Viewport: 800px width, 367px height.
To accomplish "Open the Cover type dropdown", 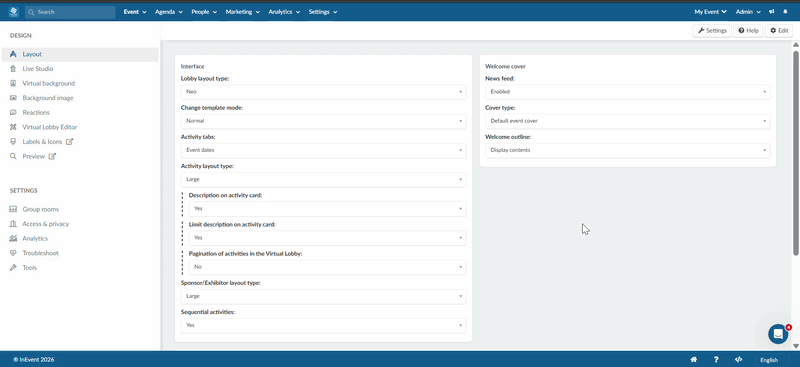I will [x=628, y=121].
